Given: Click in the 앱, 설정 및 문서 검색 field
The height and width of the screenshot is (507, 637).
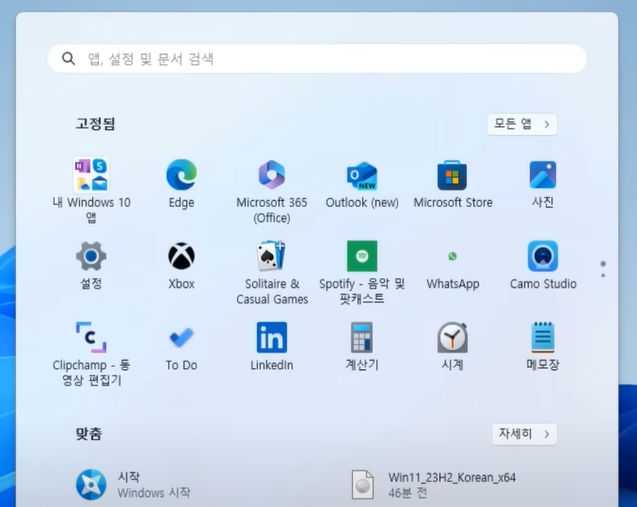Looking at the screenshot, I should [x=317, y=59].
